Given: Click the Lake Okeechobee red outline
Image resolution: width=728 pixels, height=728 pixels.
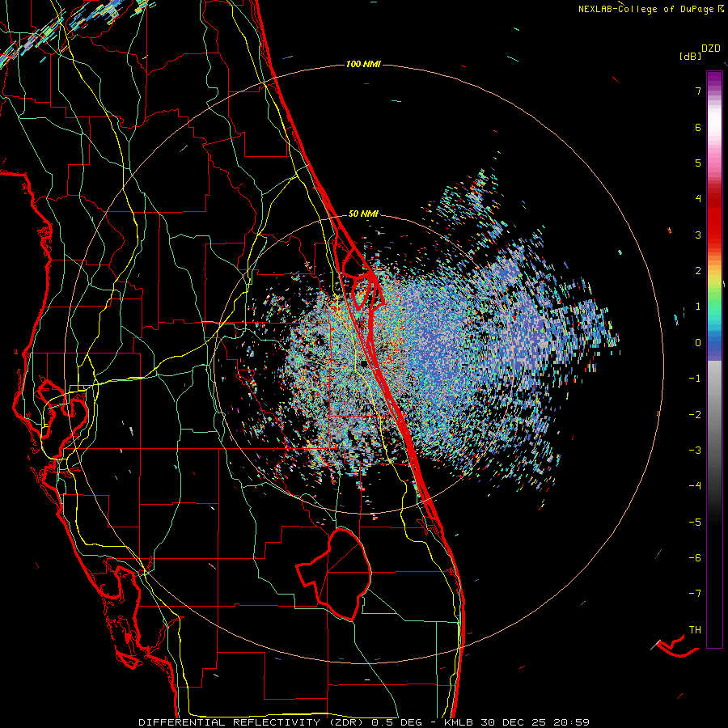Looking at the screenshot, I should click(333, 574).
